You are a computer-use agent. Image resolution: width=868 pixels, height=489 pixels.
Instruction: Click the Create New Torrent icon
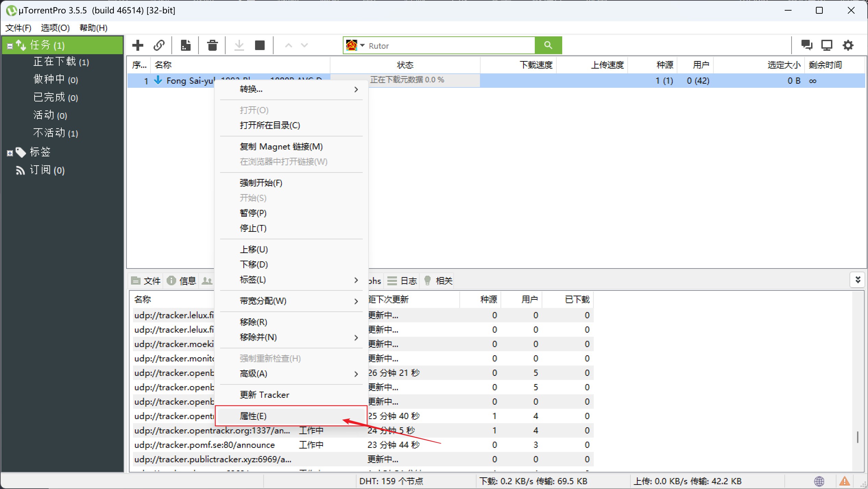186,45
